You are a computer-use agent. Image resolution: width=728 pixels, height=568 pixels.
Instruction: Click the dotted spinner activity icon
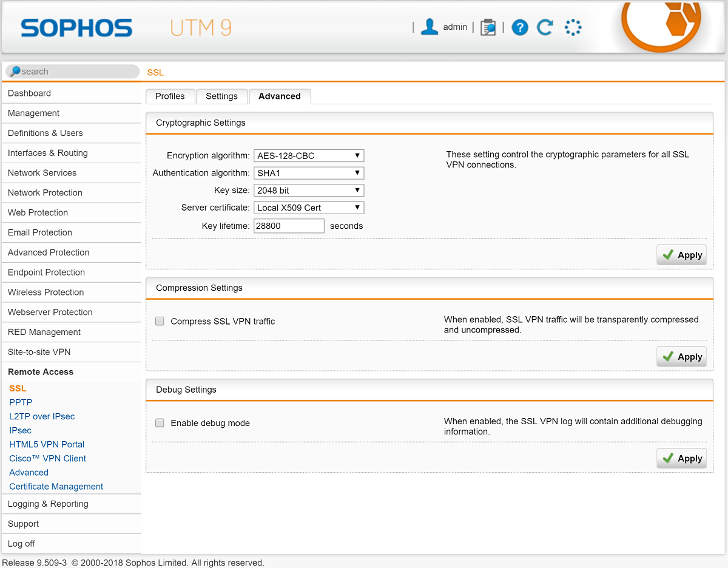(x=573, y=27)
